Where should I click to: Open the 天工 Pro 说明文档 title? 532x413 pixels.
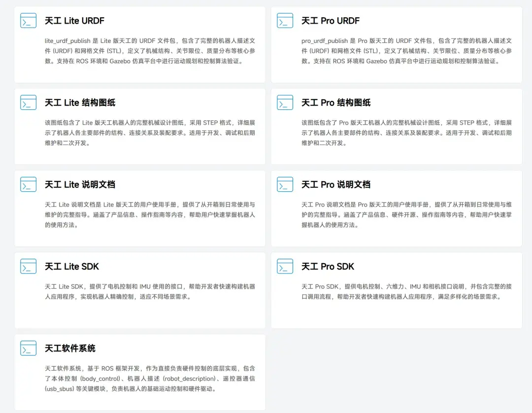(336, 184)
